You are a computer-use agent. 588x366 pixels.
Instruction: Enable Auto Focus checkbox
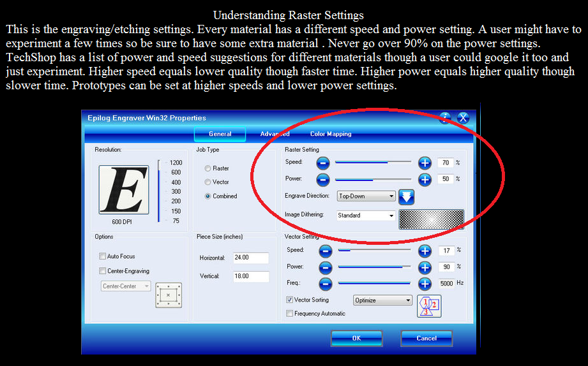pos(102,256)
